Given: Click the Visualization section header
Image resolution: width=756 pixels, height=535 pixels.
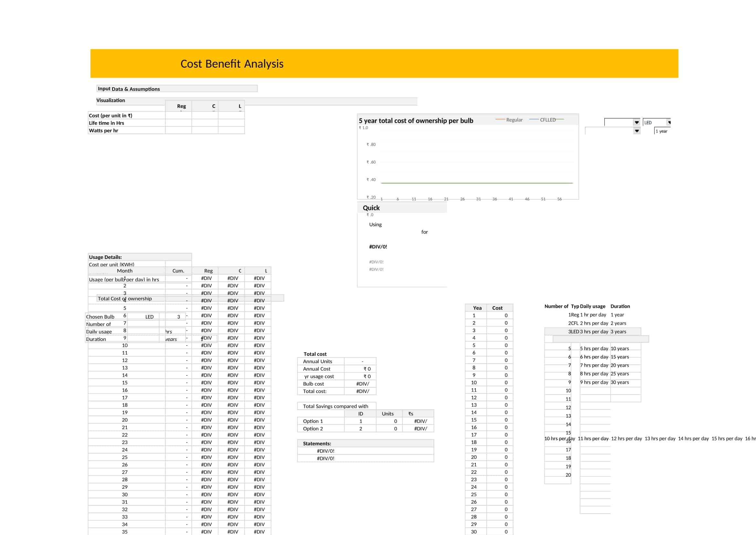Looking at the screenshot, I should (x=110, y=101).
